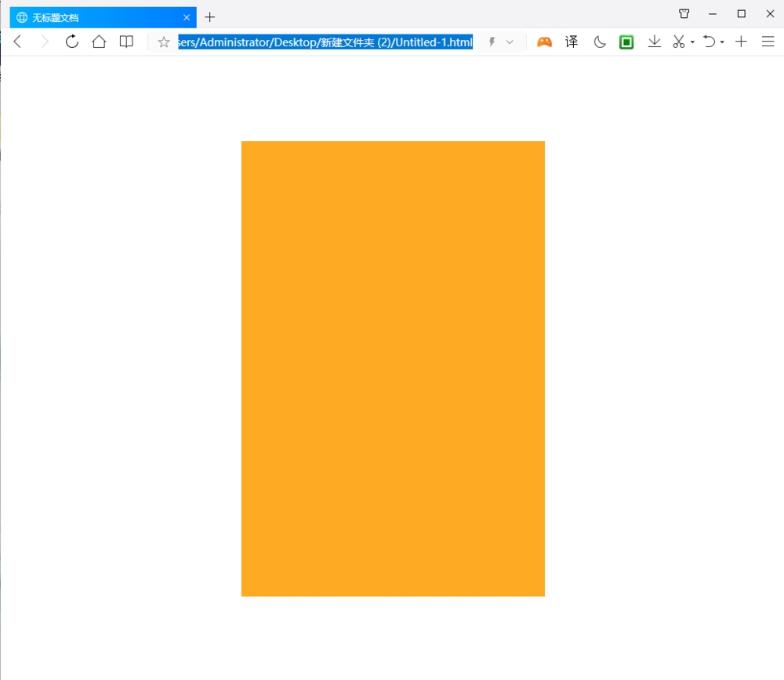The width and height of the screenshot is (784, 680).
Task: Expand the address bar dropdown arrow
Action: pyautogui.click(x=510, y=42)
